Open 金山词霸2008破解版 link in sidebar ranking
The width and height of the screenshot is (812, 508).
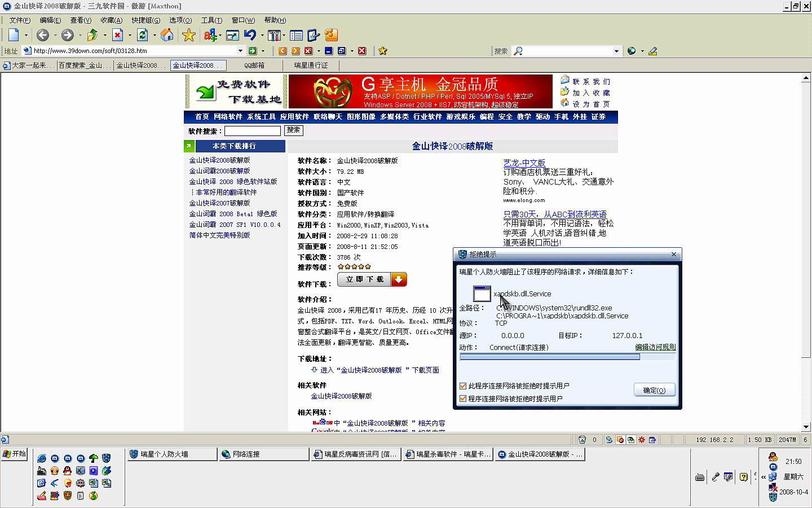coord(220,171)
